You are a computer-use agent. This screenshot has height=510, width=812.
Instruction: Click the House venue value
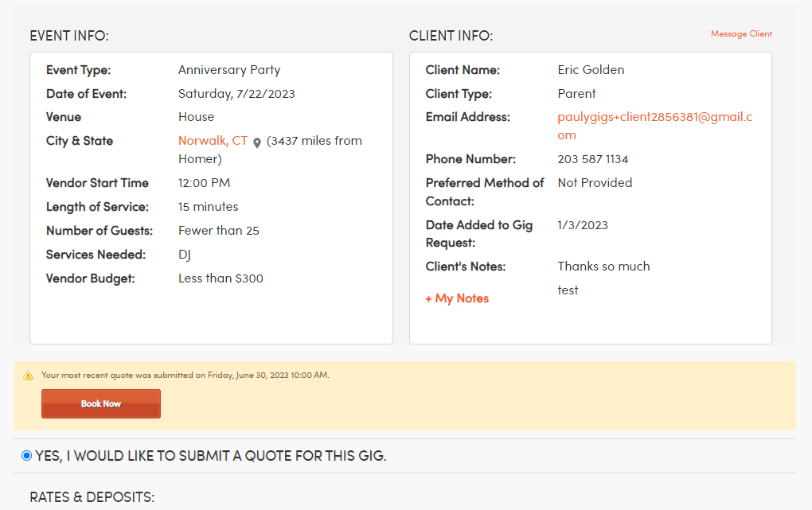coord(197,117)
